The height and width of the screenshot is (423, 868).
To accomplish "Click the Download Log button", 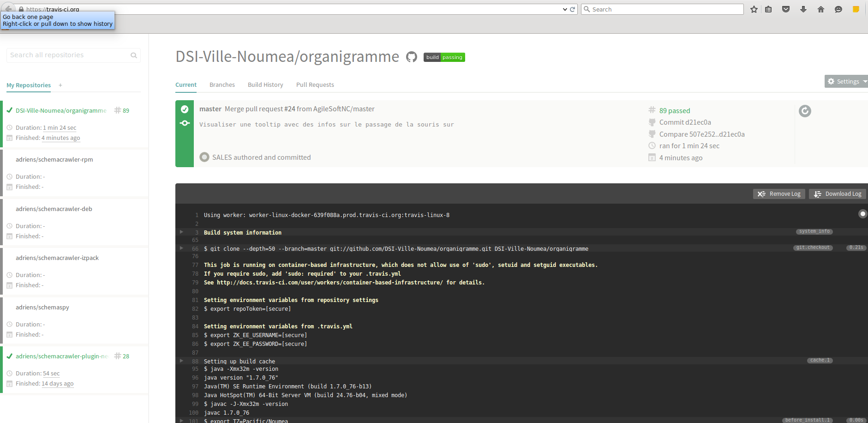I will pos(838,194).
